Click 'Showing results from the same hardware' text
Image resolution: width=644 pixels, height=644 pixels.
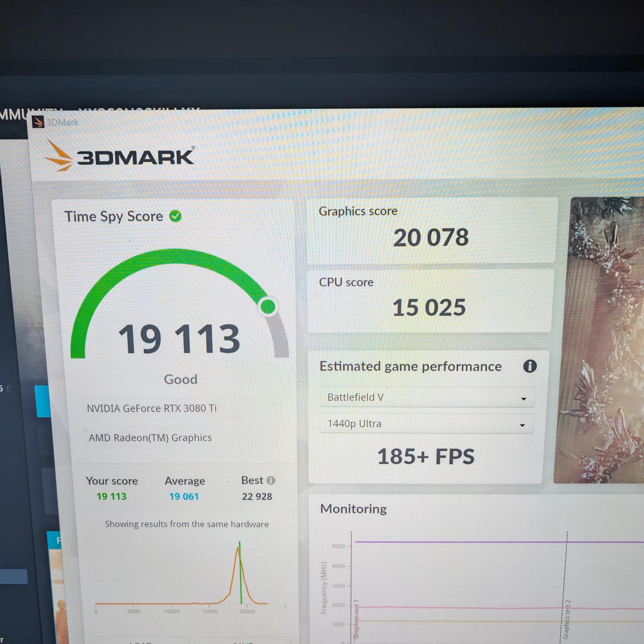click(x=187, y=524)
